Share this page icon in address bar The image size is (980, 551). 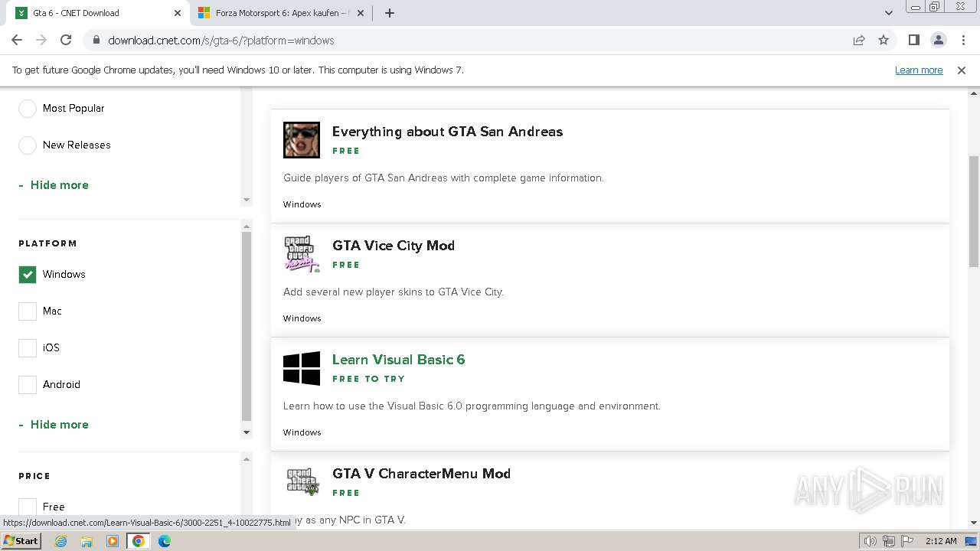tap(859, 41)
